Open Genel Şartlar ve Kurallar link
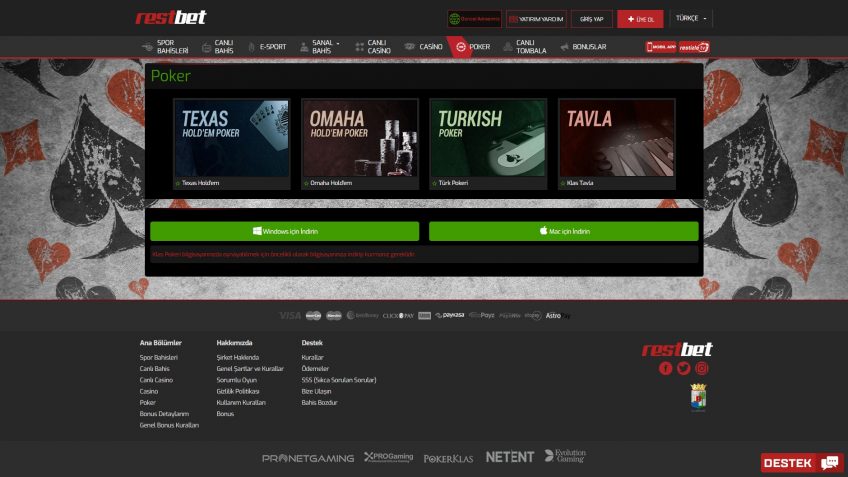This screenshot has width=848, height=477. click(250, 369)
